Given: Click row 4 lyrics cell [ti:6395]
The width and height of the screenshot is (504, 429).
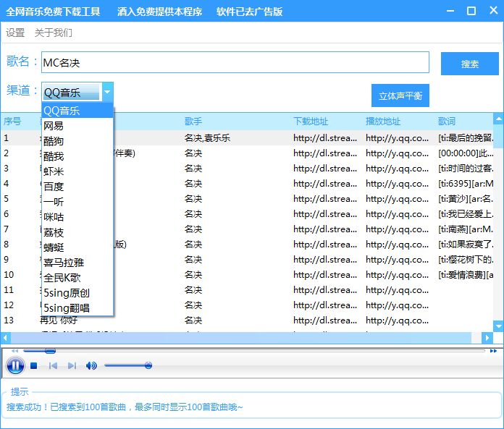Looking at the screenshot, I should coord(466,183).
